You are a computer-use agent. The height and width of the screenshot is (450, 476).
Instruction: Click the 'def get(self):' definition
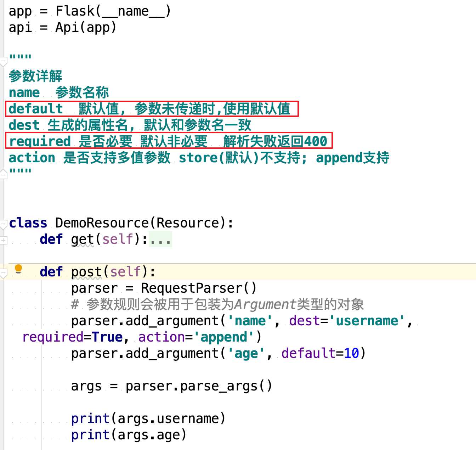click(93, 239)
